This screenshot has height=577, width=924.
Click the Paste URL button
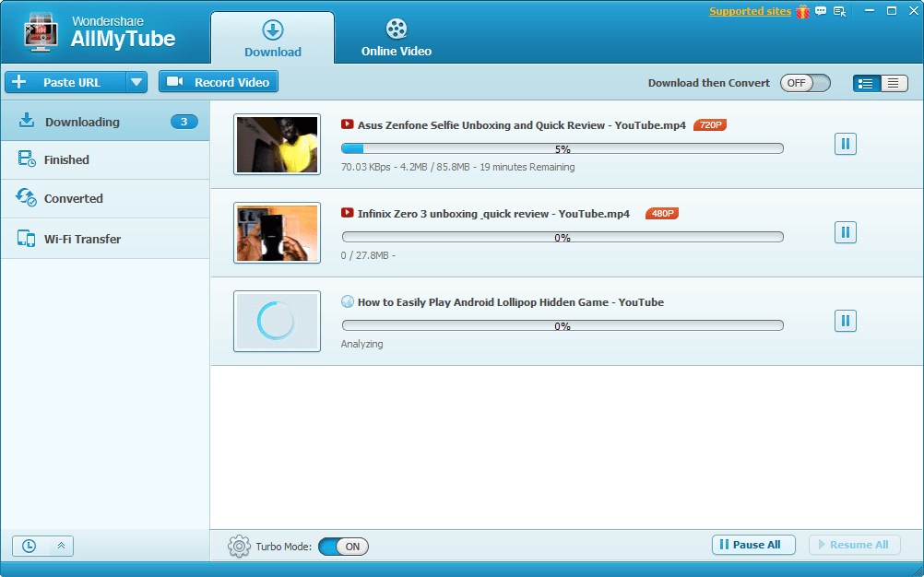(x=65, y=82)
